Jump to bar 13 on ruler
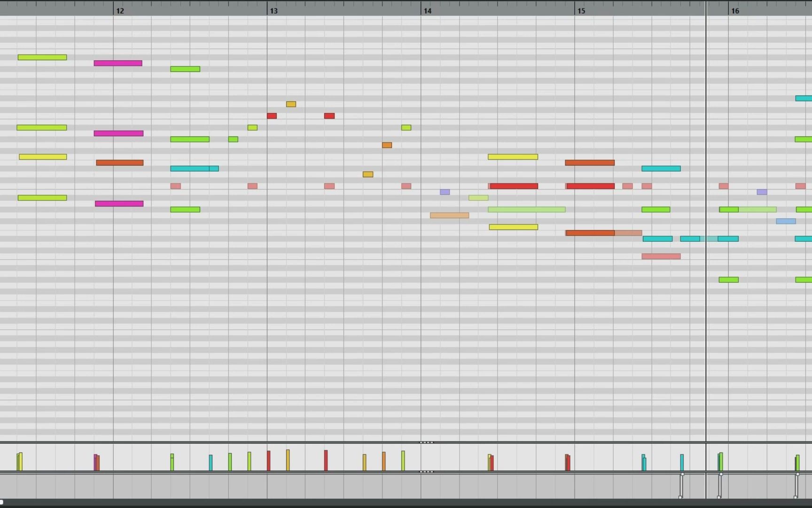 click(273, 11)
